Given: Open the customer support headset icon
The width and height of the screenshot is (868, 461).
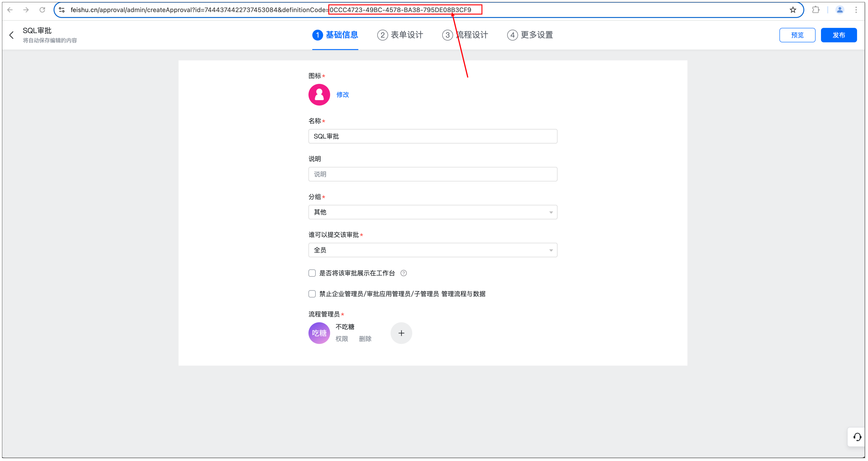Looking at the screenshot, I should tap(857, 437).
